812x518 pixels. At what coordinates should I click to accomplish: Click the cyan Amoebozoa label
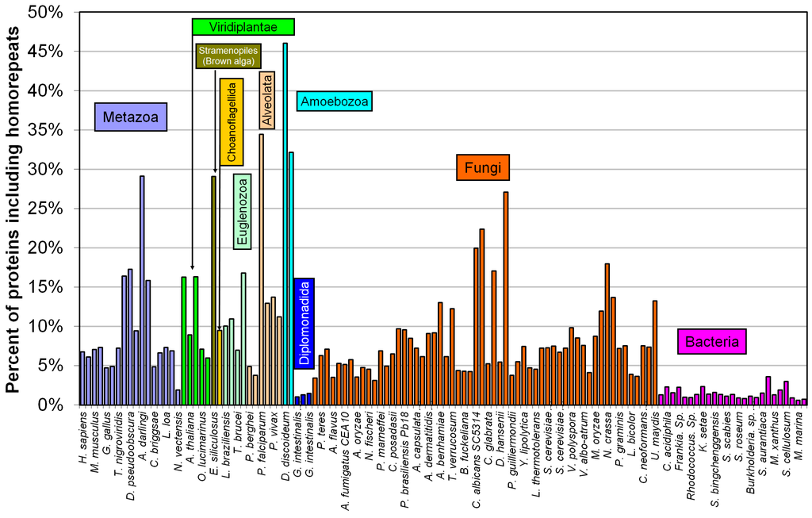334,101
